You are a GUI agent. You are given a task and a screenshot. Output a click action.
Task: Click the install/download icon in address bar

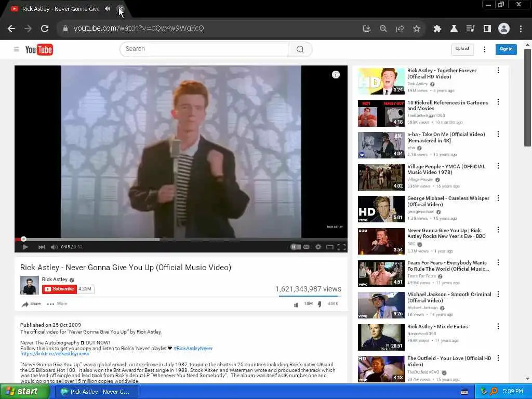(366, 29)
